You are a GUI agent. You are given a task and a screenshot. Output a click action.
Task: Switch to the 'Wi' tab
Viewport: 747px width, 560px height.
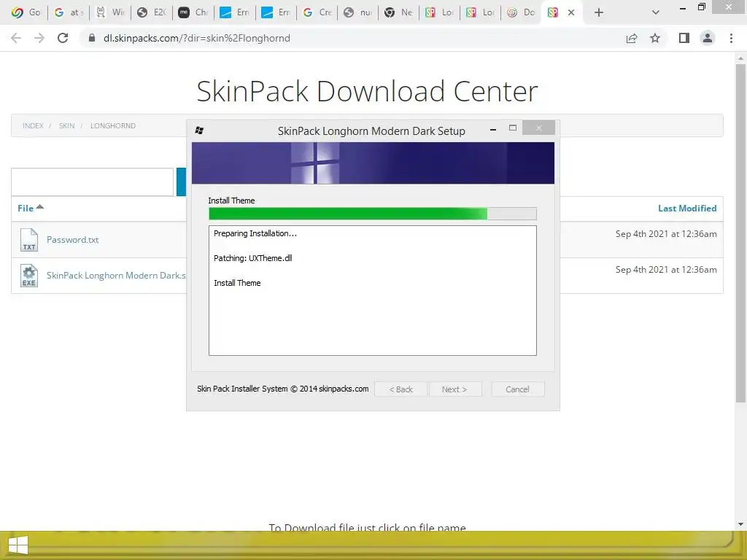pyautogui.click(x=111, y=12)
